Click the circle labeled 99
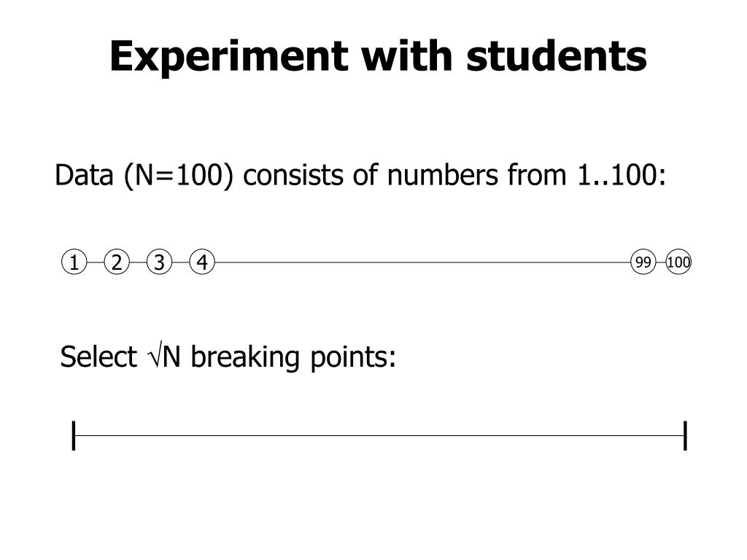The image size is (747, 560). (x=643, y=262)
